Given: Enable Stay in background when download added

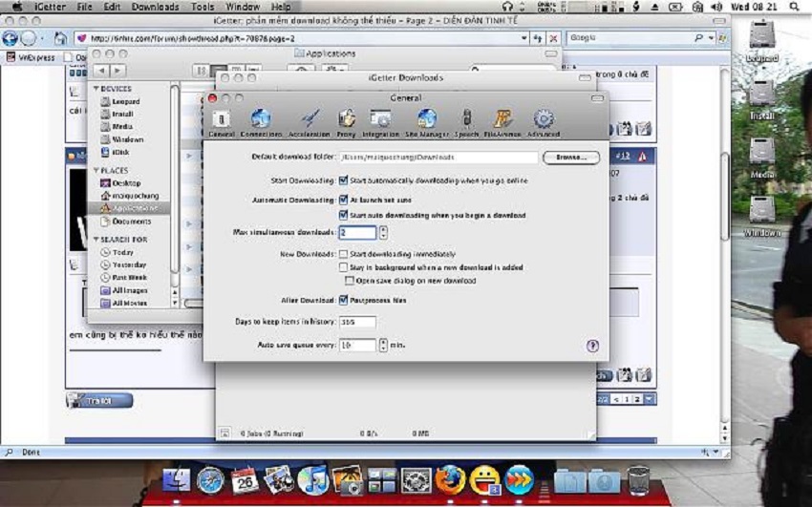Looking at the screenshot, I should [x=343, y=267].
